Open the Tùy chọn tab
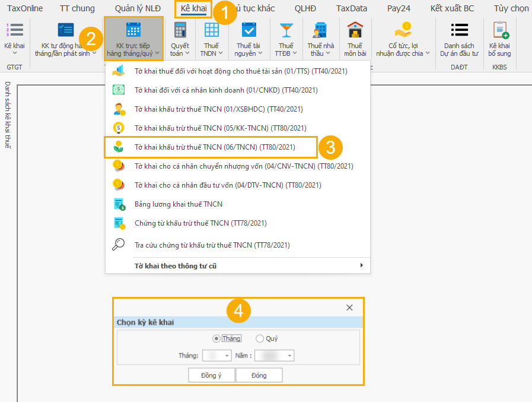This screenshot has height=402, width=532. (x=511, y=8)
